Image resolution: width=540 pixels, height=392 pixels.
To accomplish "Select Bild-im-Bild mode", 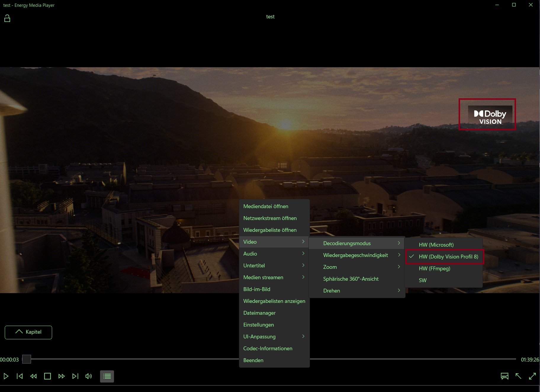I will pyautogui.click(x=274, y=289).
